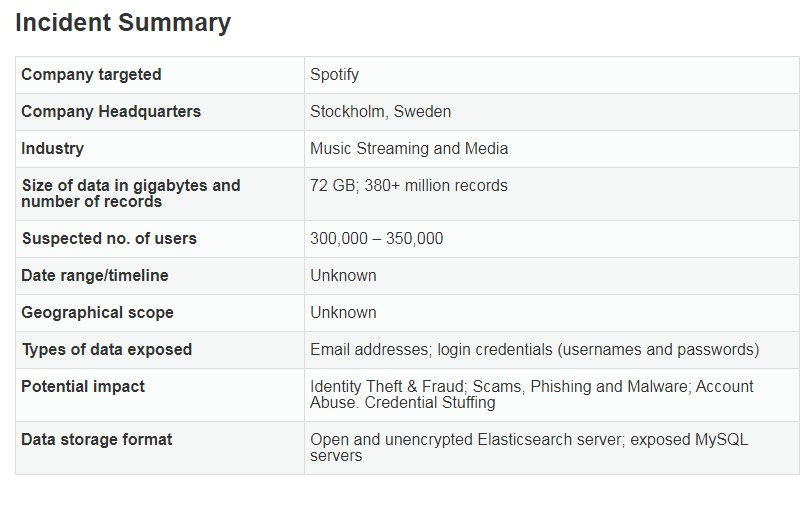Image resolution: width=812 pixels, height=507 pixels.
Task: Select the Types of data exposed label
Action: pyautogui.click(x=107, y=350)
